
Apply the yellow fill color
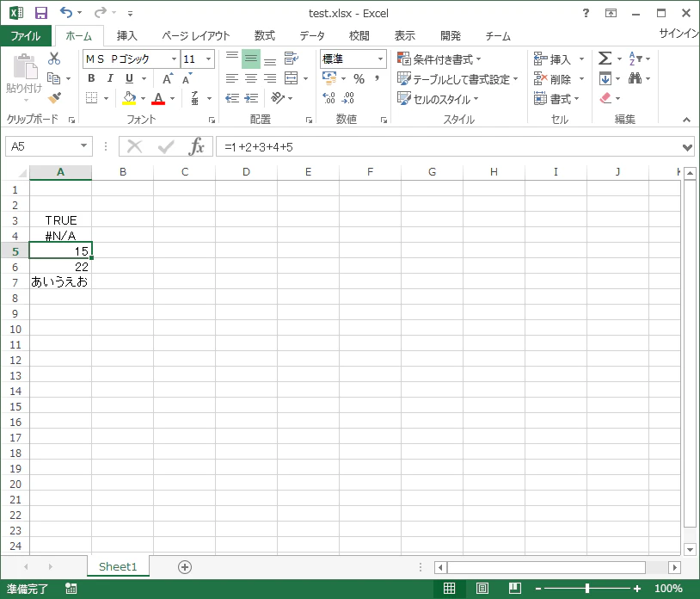coord(129,98)
